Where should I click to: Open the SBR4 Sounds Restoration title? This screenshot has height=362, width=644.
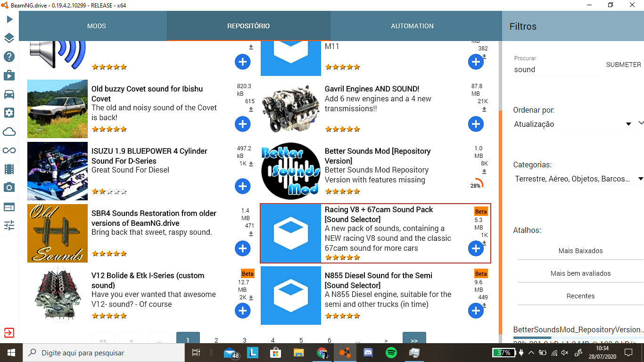pos(154,218)
